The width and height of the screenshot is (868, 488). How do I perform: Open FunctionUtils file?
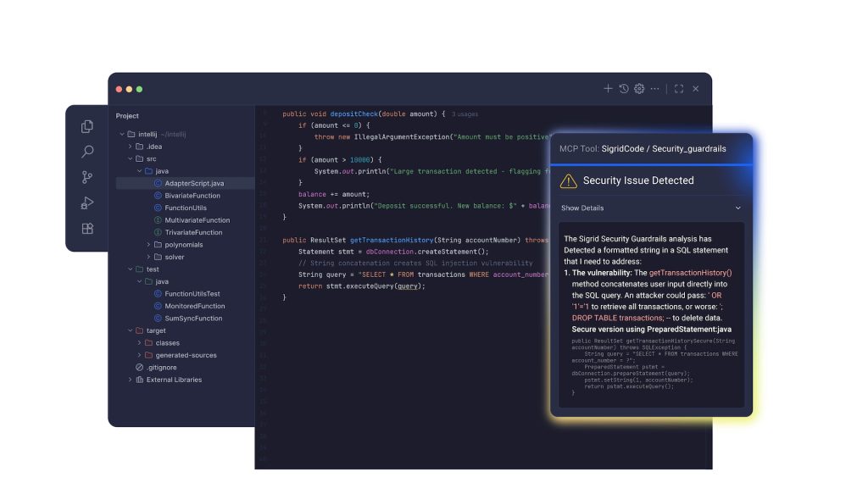pyautogui.click(x=186, y=208)
